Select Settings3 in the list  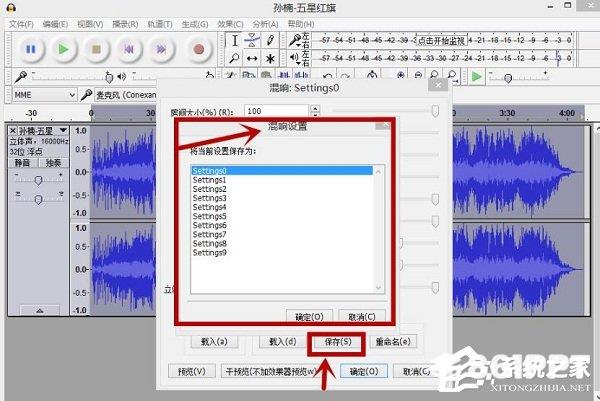click(282, 198)
